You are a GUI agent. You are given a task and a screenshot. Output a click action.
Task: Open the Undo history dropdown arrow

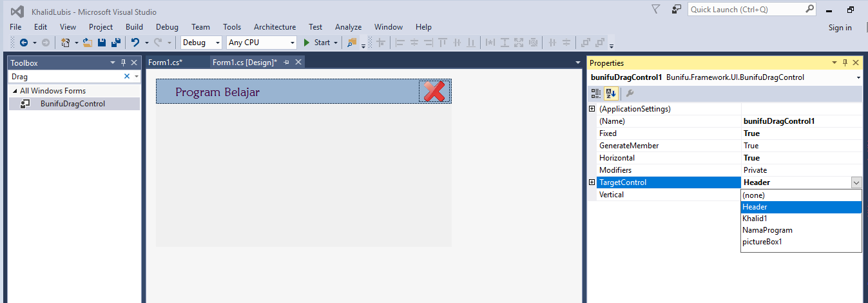146,43
